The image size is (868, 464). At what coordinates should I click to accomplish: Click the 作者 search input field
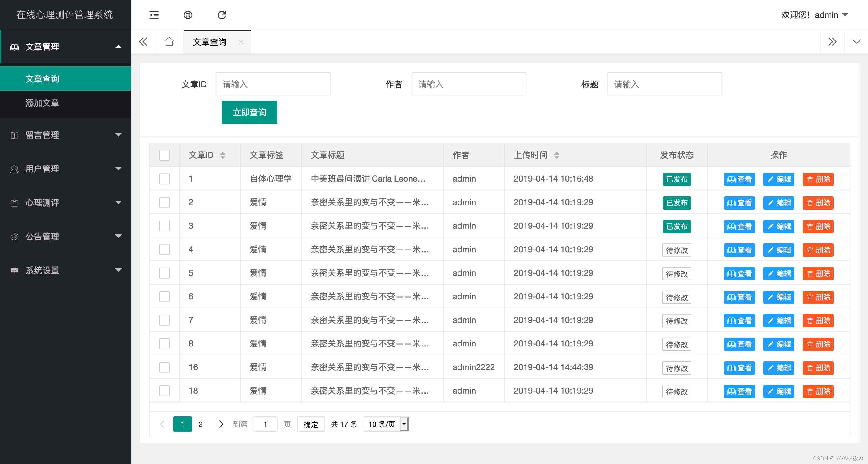469,84
